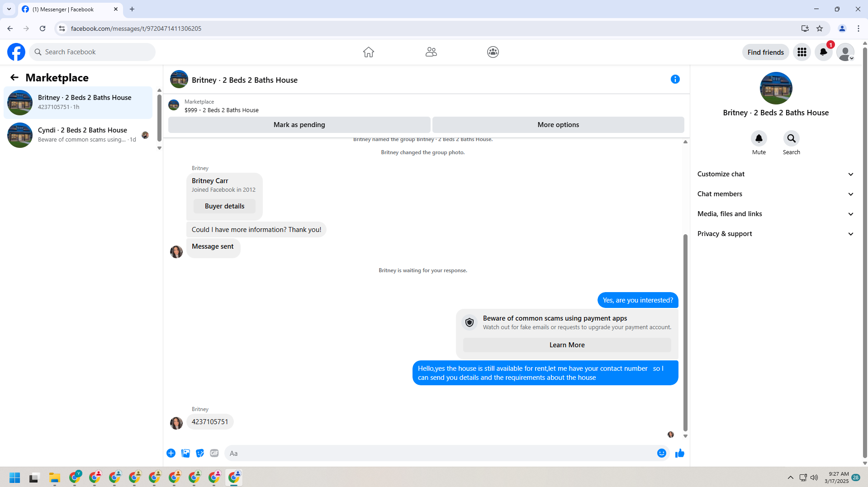Image resolution: width=868 pixels, height=487 pixels.
Task: Choose a GIF
Action: pyautogui.click(x=214, y=453)
